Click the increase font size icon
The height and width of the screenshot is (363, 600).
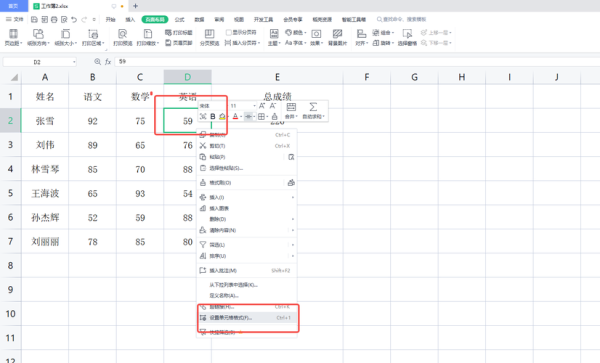pos(262,106)
